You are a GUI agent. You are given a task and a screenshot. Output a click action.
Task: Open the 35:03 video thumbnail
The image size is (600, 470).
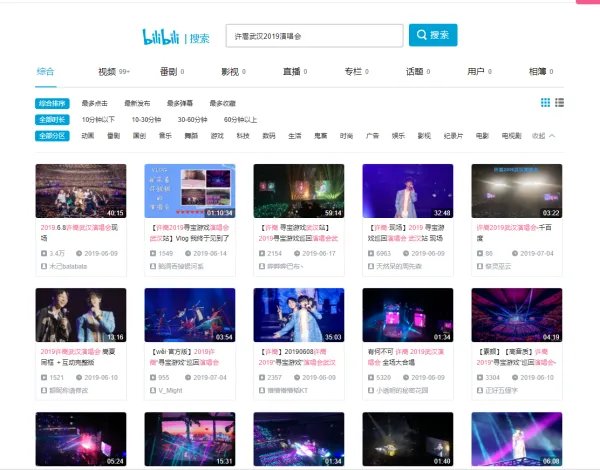pos(299,315)
